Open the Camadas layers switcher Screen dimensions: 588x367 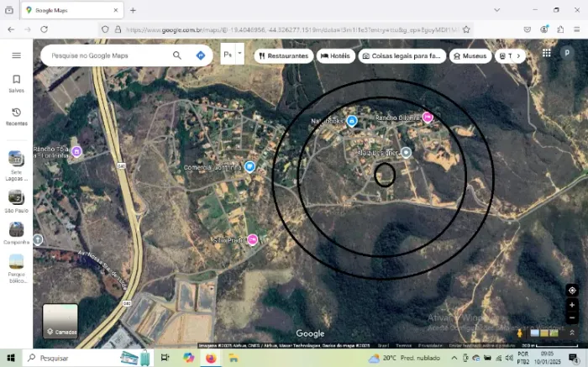pos(60,321)
